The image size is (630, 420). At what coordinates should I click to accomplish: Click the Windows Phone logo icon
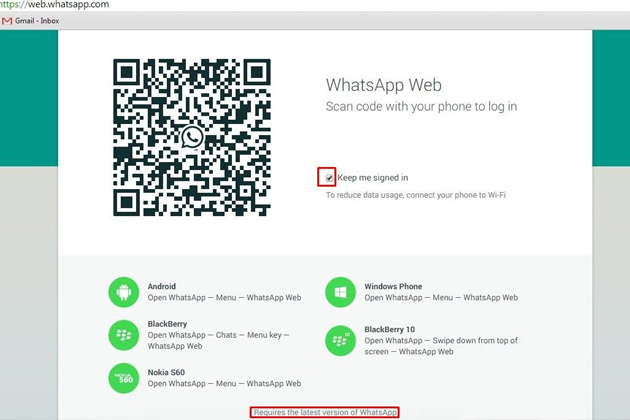341,292
